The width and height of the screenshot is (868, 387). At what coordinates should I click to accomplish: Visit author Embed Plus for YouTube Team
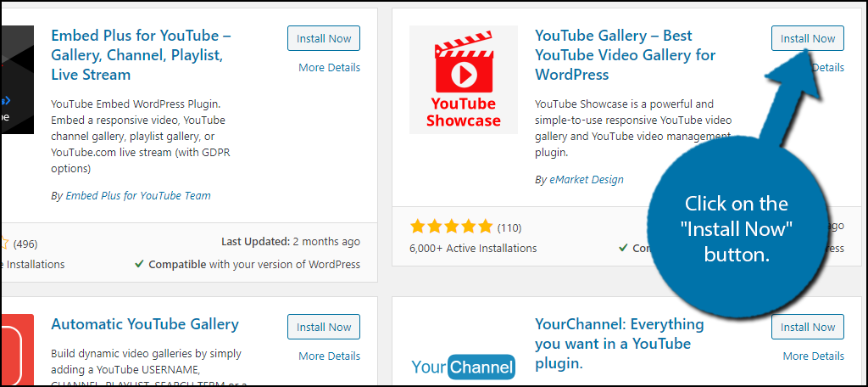[138, 196]
